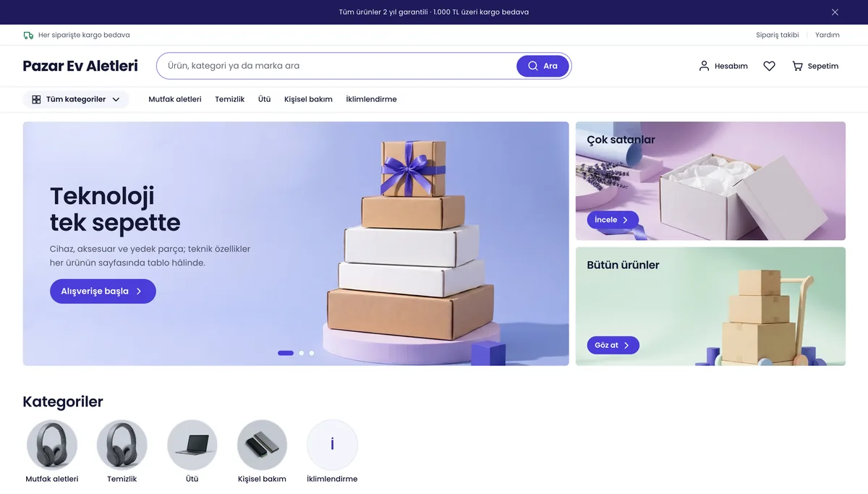The height and width of the screenshot is (494, 868).
Task: Click the Ara search button
Action: [x=542, y=66]
